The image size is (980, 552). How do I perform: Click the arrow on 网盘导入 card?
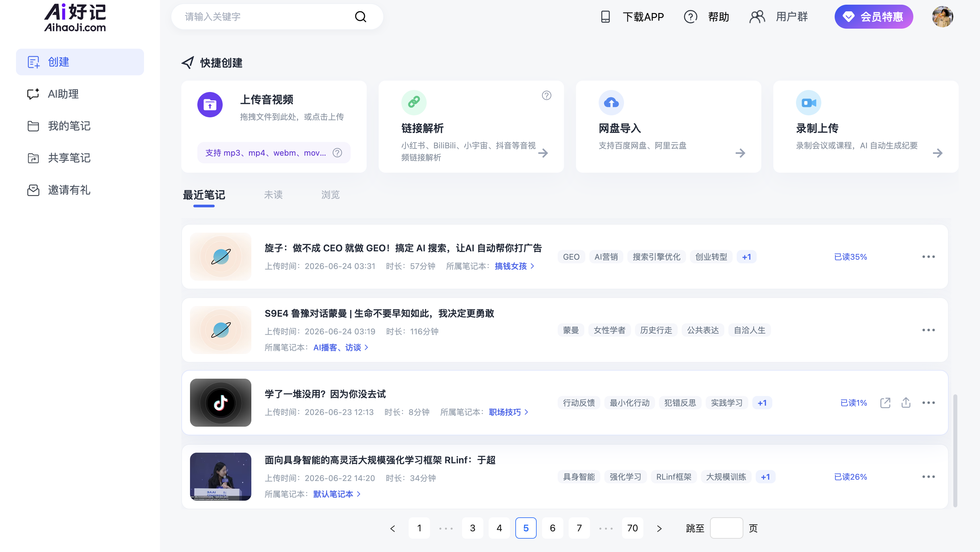740,153
